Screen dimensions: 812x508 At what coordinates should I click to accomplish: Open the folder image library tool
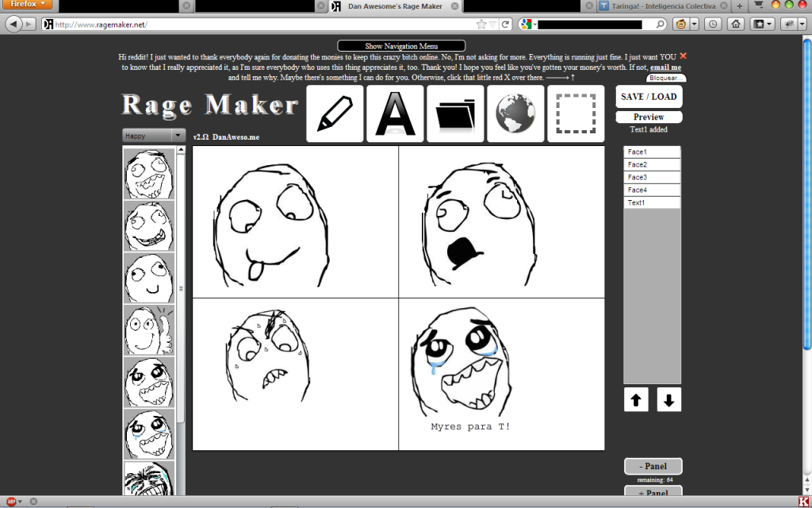pos(455,114)
